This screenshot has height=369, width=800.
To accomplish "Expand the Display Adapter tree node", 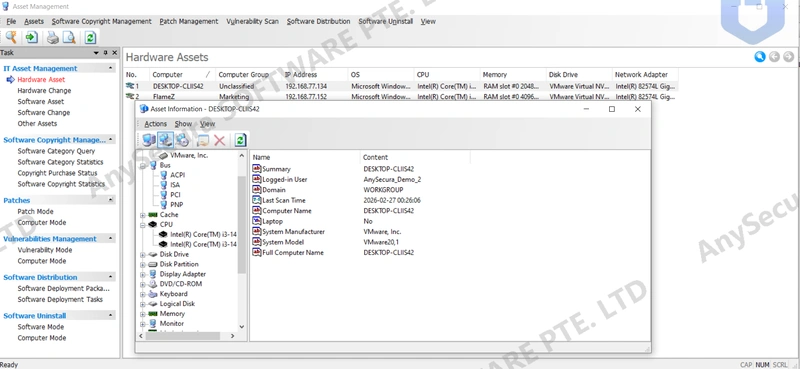I will [x=143, y=274].
